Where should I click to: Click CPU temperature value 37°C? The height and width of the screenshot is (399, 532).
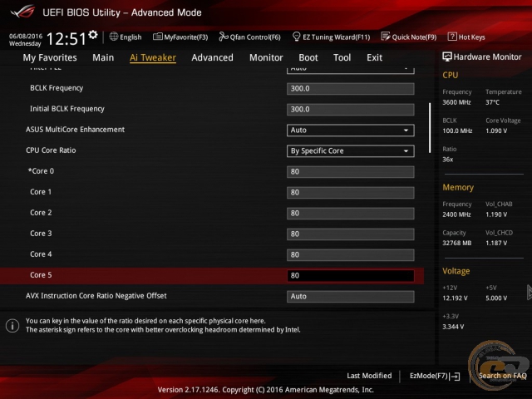click(492, 102)
